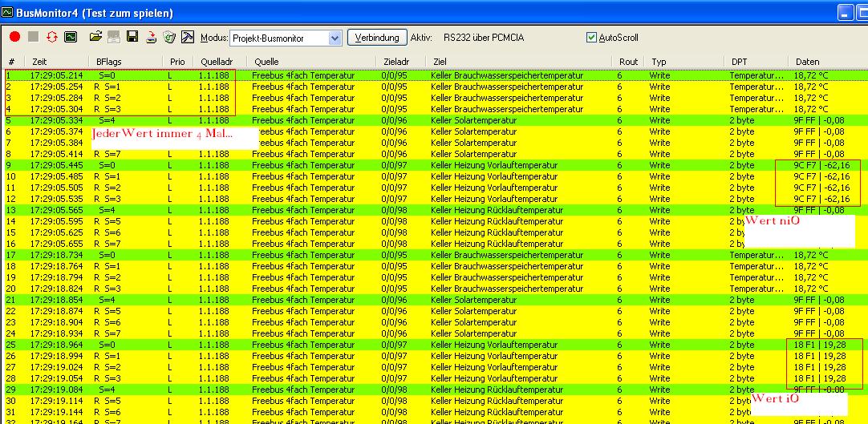Open the green oscilloscope monitor icon
868x424 pixels.
point(71,37)
